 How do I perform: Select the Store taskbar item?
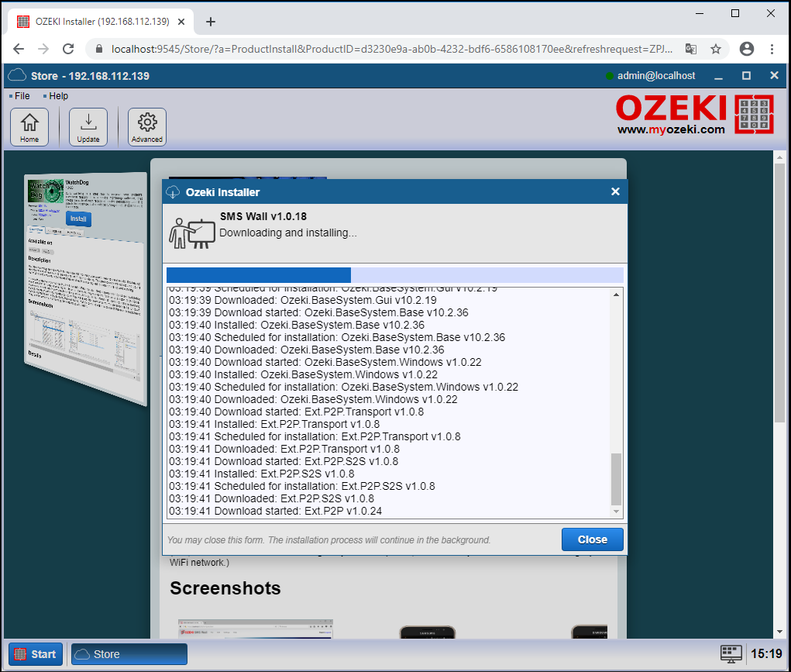click(129, 654)
